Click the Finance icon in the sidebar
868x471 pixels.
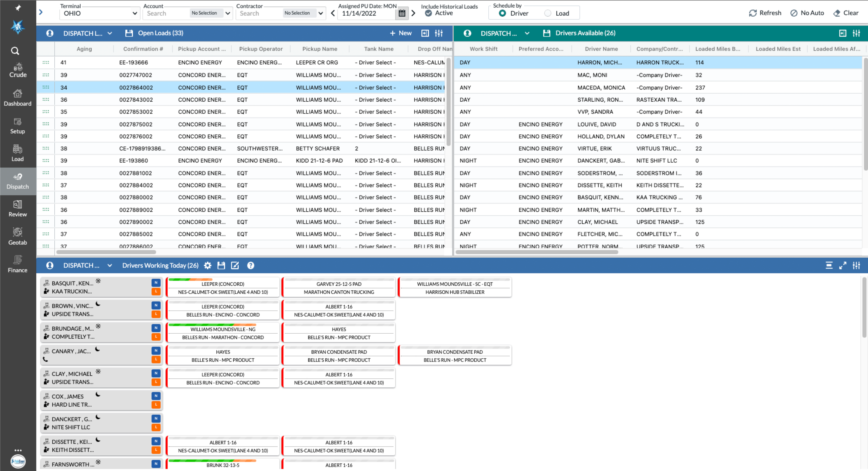point(18,264)
